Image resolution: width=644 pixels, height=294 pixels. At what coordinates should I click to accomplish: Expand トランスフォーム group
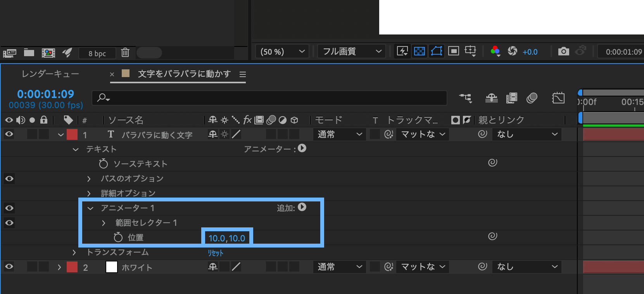tap(74, 253)
